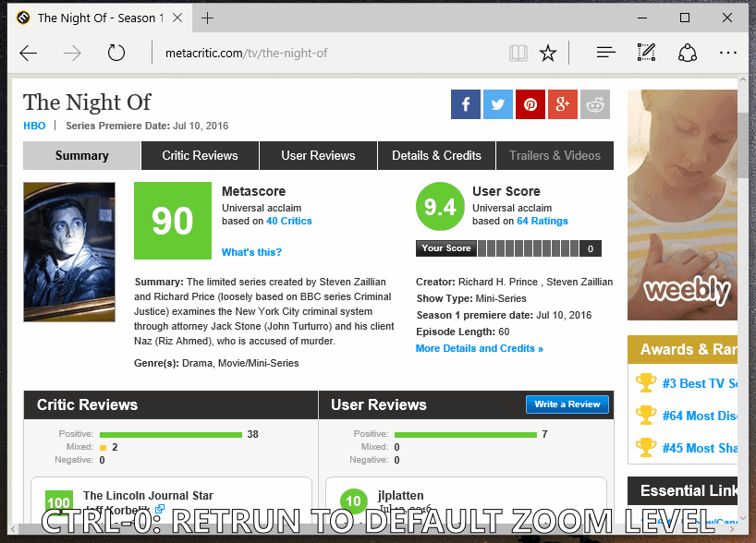The width and height of the screenshot is (756, 543).
Task: Open the Edge Hub panel
Action: (x=605, y=53)
